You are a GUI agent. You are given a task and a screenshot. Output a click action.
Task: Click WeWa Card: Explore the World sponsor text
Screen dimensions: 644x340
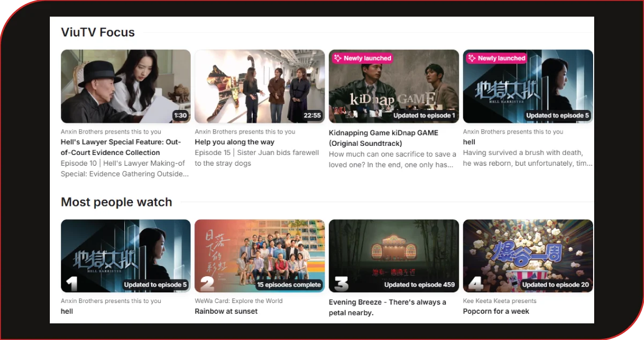pyautogui.click(x=239, y=301)
